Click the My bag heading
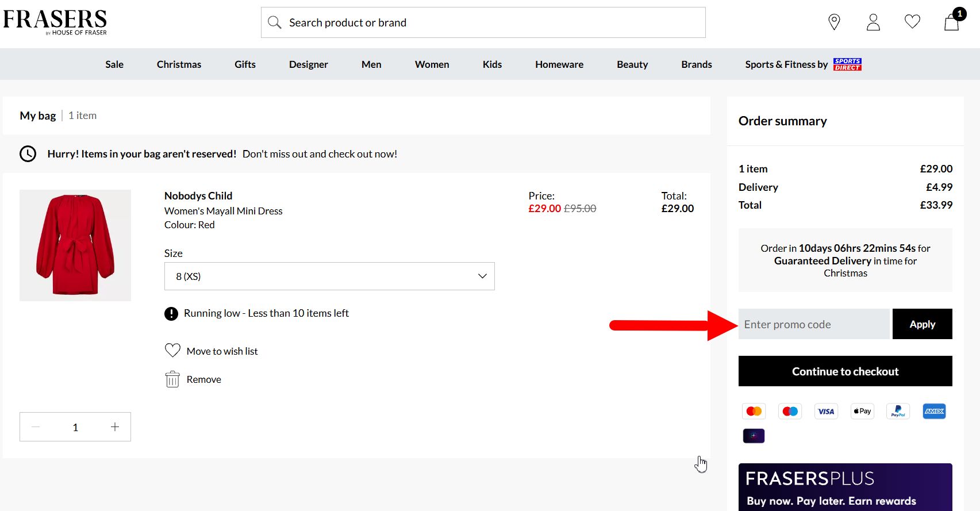The image size is (980, 511). pyautogui.click(x=38, y=116)
